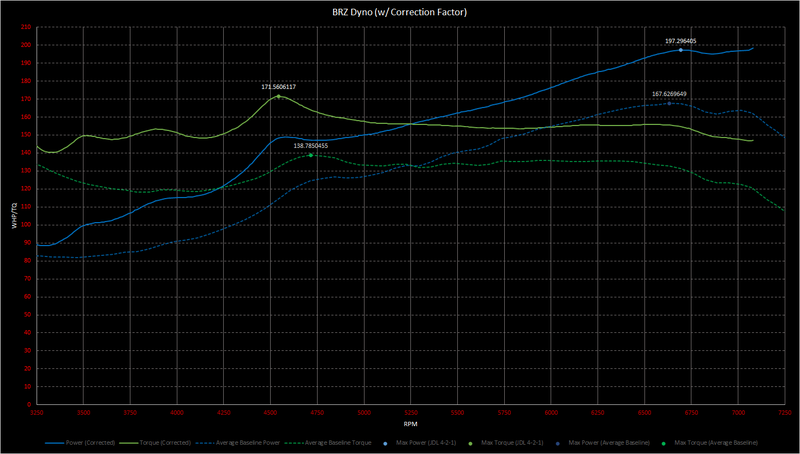Click the 3250 RPM axis tick label
The height and width of the screenshot is (454, 800).
[x=36, y=412]
